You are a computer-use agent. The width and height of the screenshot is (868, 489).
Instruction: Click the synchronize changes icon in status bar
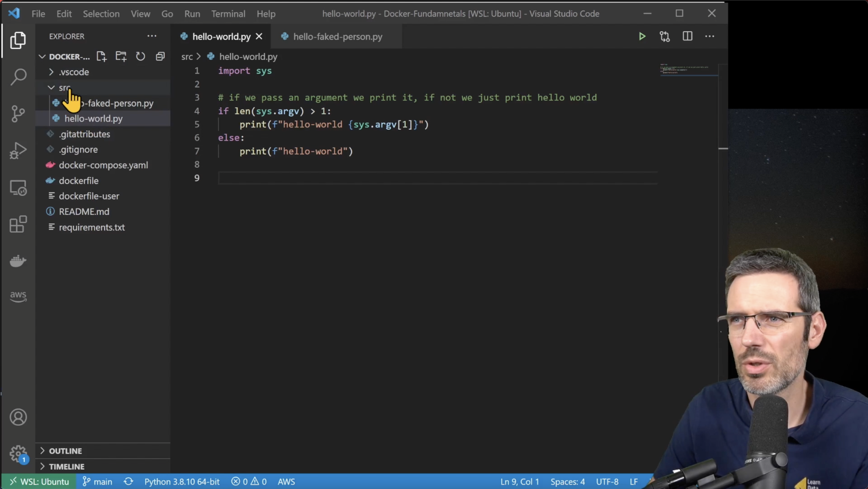click(128, 481)
